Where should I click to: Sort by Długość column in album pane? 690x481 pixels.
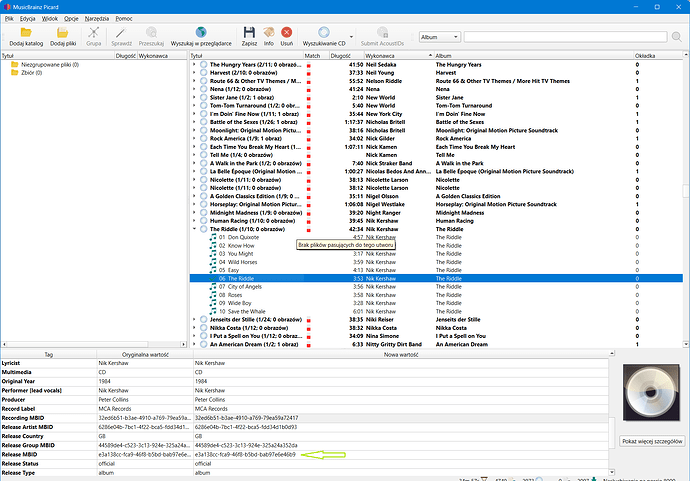[347, 56]
